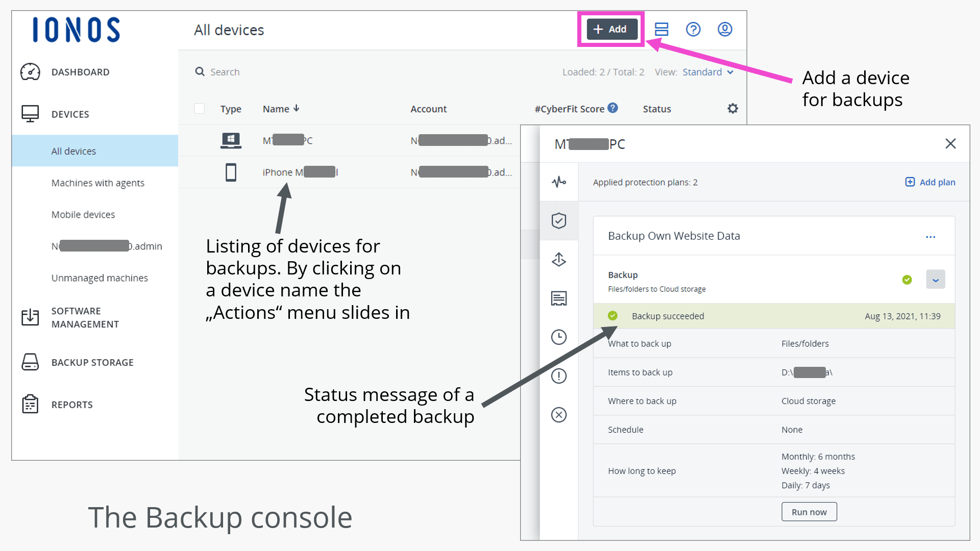The width and height of the screenshot is (980, 551).
Task: Select DASHBOARD in the sidebar
Action: pos(81,72)
